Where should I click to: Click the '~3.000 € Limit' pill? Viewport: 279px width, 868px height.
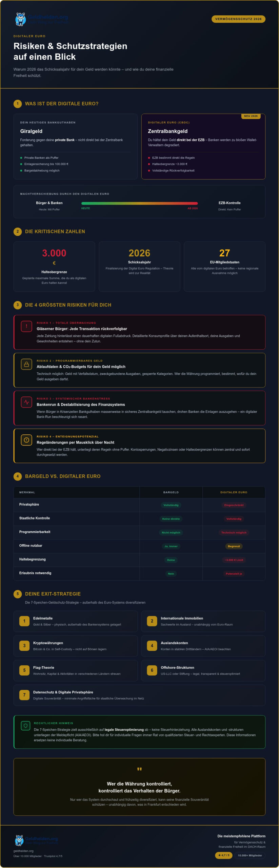234,560
